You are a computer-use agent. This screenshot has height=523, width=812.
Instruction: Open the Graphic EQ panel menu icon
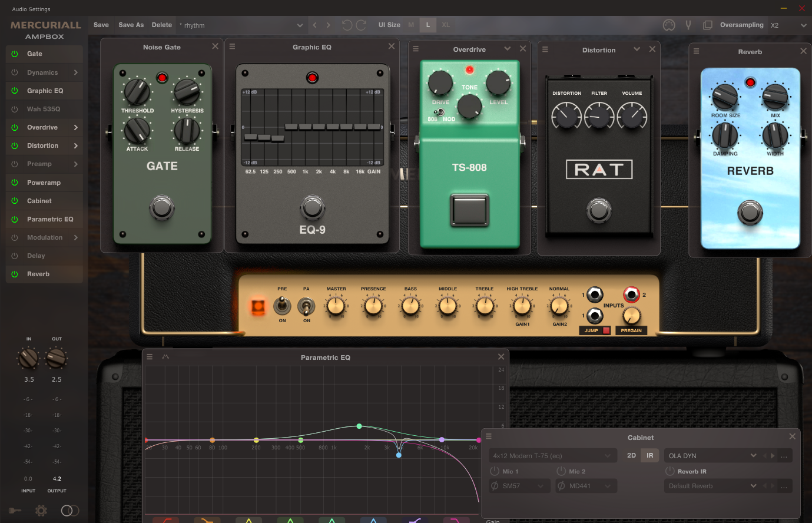tap(232, 47)
